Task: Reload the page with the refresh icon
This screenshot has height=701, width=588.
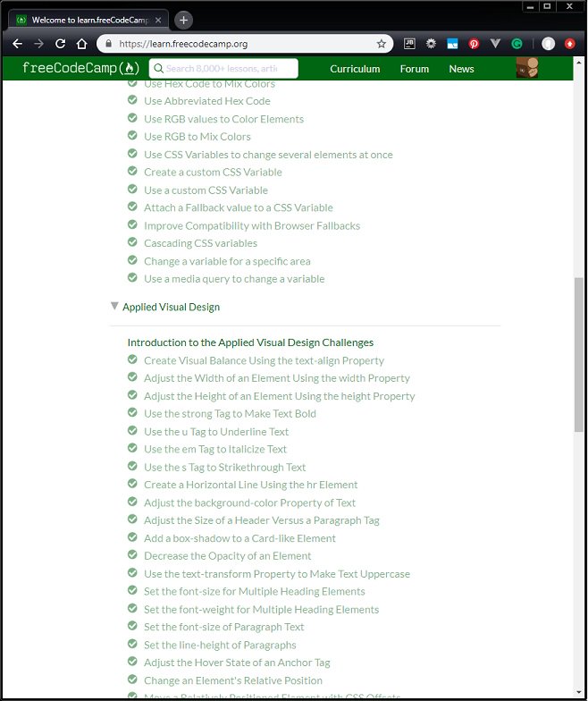Action: [61, 44]
